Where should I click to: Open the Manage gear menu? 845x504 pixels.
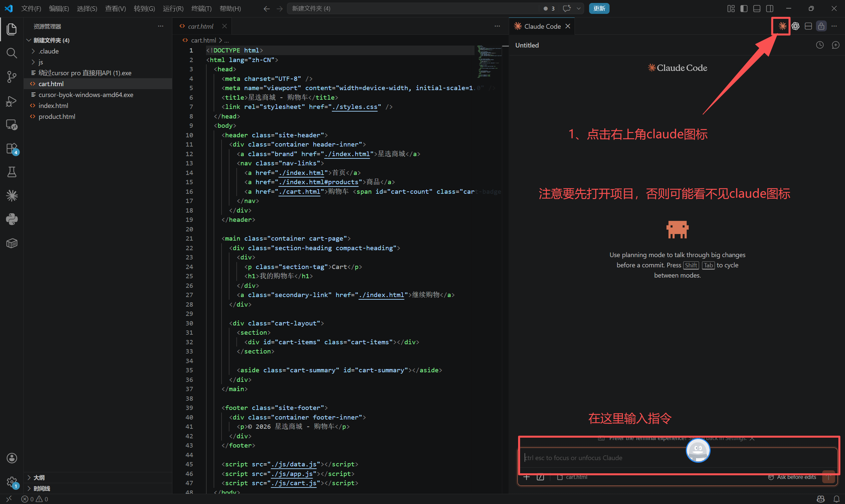pos(12,482)
